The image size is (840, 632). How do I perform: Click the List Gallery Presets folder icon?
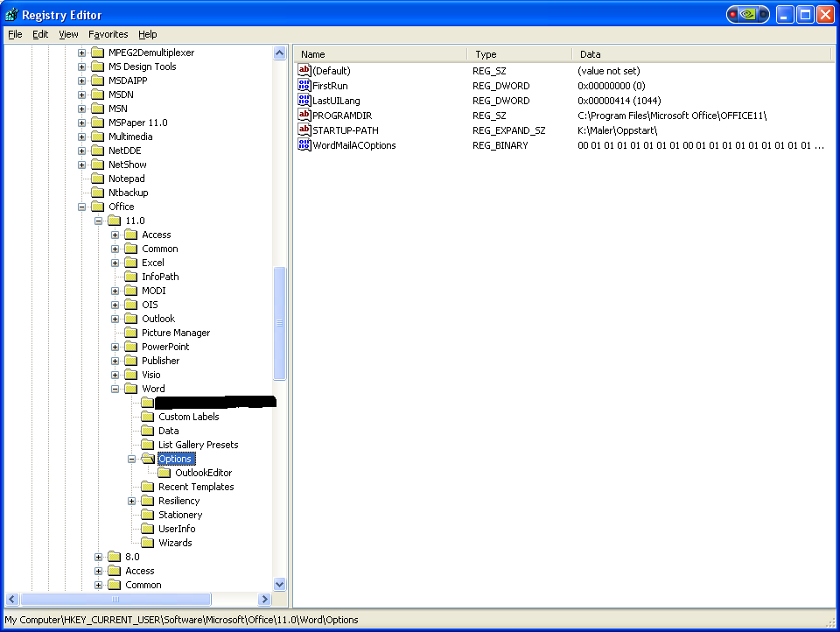tap(147, 444)
